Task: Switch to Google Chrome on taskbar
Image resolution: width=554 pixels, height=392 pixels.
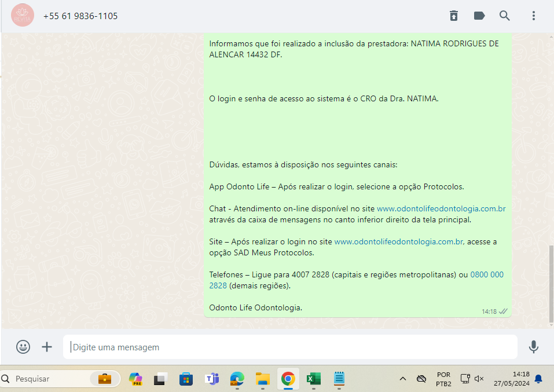Action: coord(288,379)
